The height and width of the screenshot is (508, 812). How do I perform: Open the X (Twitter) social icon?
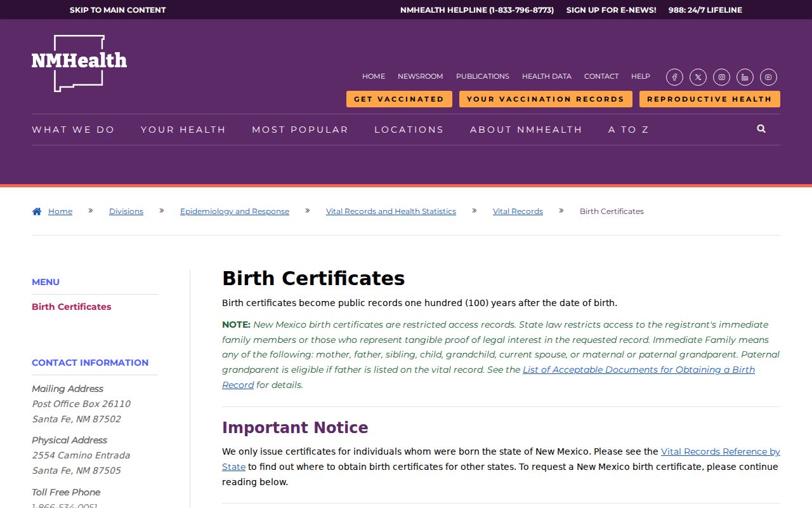pos(698,77)
